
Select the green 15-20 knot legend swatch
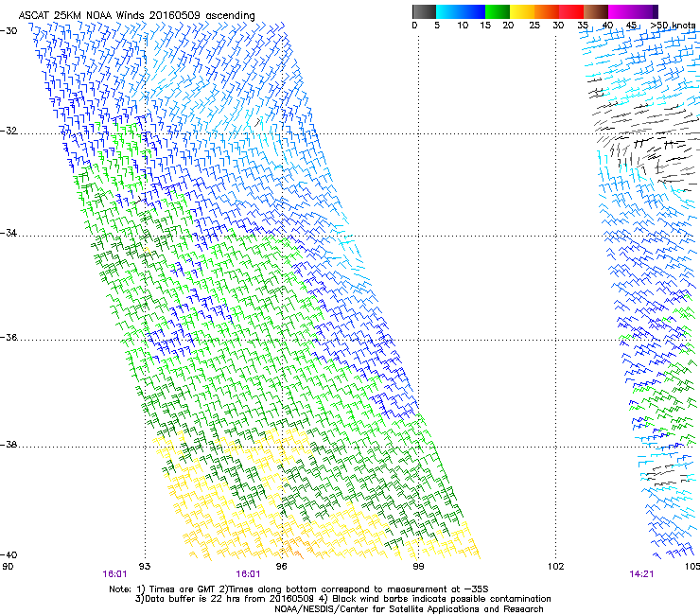click(498, 11)
